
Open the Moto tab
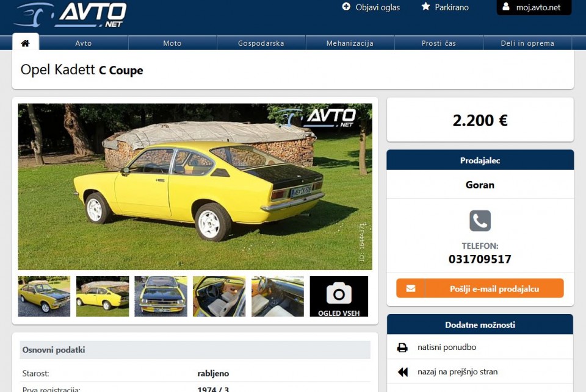(172, 43)
